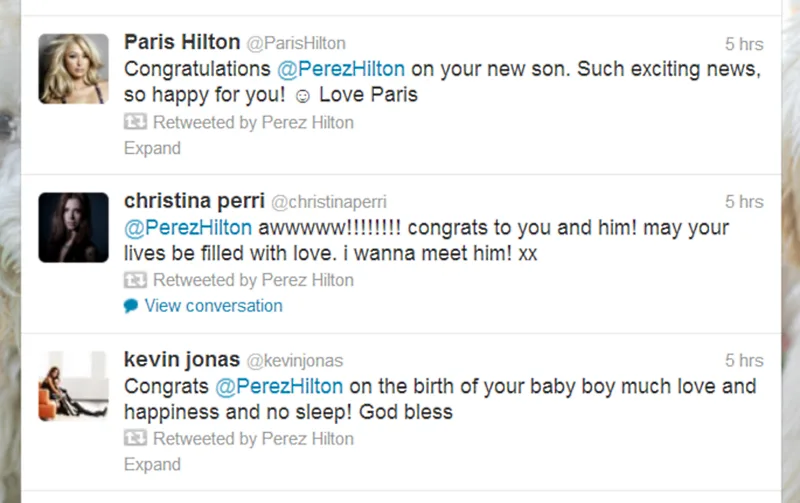Click Paris Hilton's profile avatar
Image resolution: width=800 pixels, height=503 pixels.
73,68
